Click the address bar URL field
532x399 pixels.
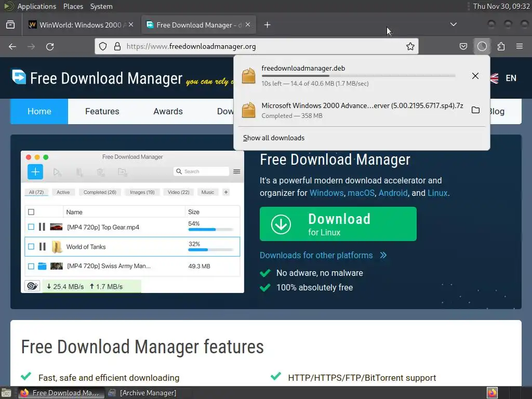point(257,46)
